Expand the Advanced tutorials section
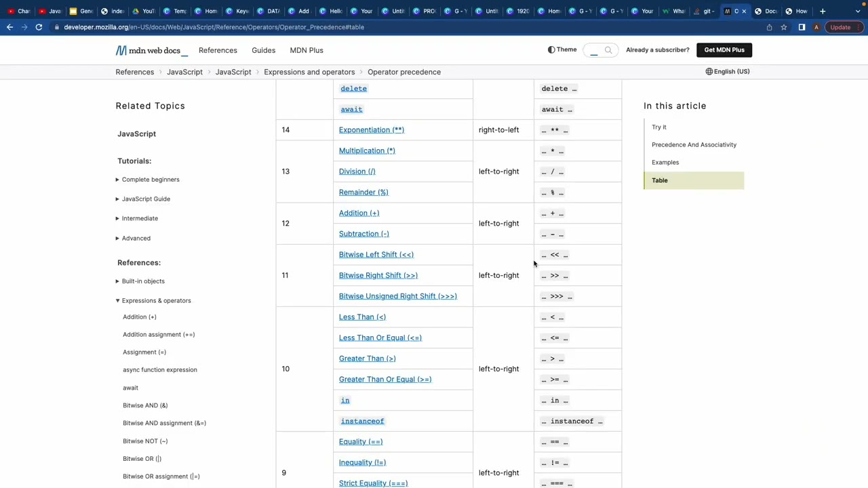 (133, 238)
